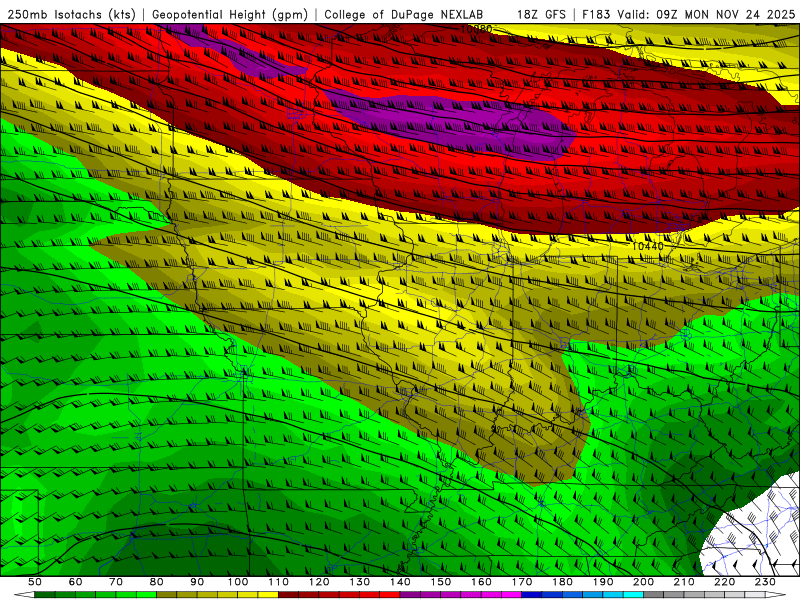Click the 120 value on the color scale
This screenshot has width=800, height=600.
click(x=319, y=582)
